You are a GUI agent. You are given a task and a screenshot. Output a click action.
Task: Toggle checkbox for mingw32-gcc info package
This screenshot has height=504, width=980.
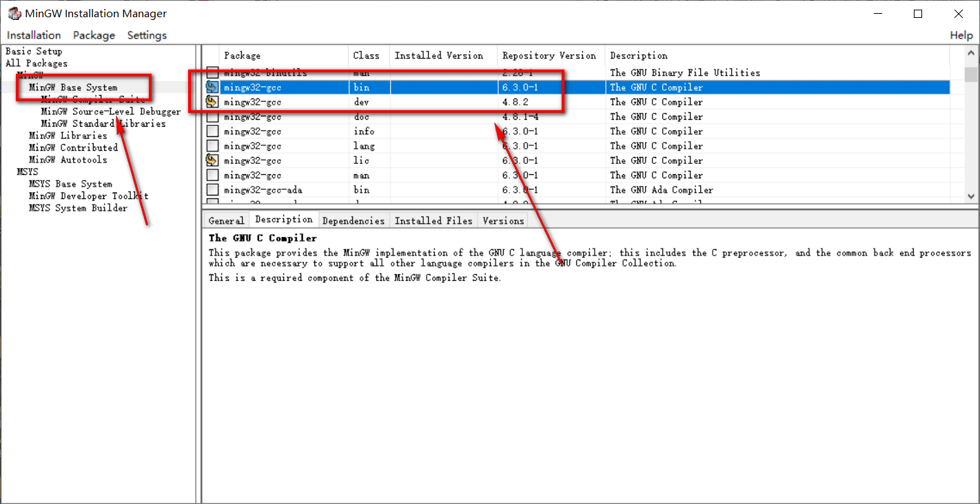[212, 131]
